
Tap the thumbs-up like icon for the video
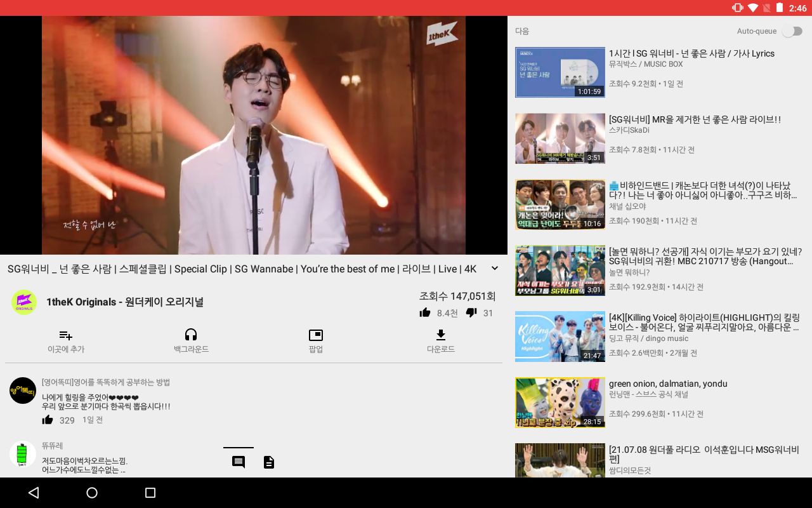(425, 312)
